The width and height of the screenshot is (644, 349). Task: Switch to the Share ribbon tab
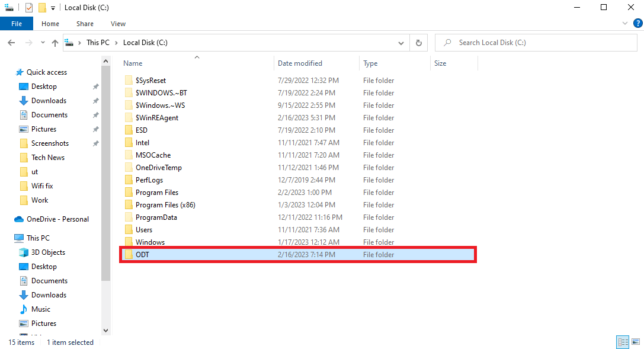click(x=85, y=23)
